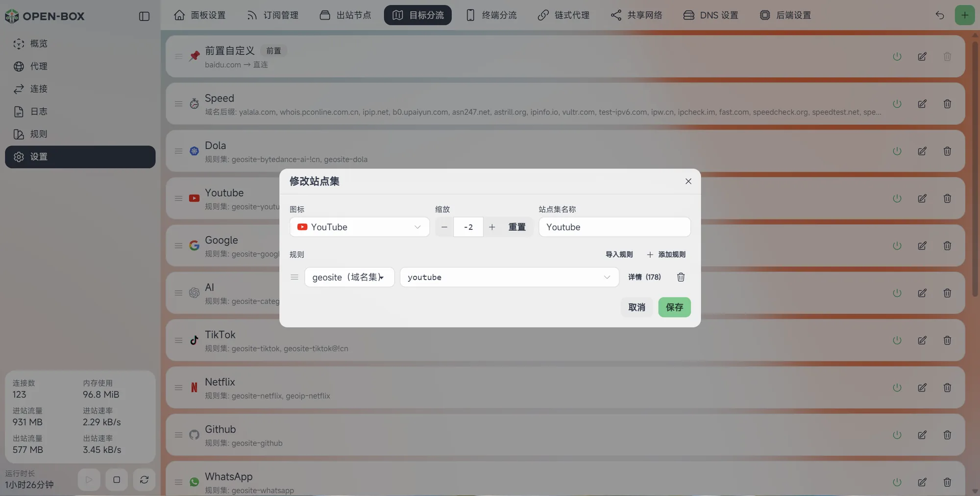Toggle power for 前置自定义 entry
Screen dimensions: 980x496
pyautogui.click(x=897, y=56)
